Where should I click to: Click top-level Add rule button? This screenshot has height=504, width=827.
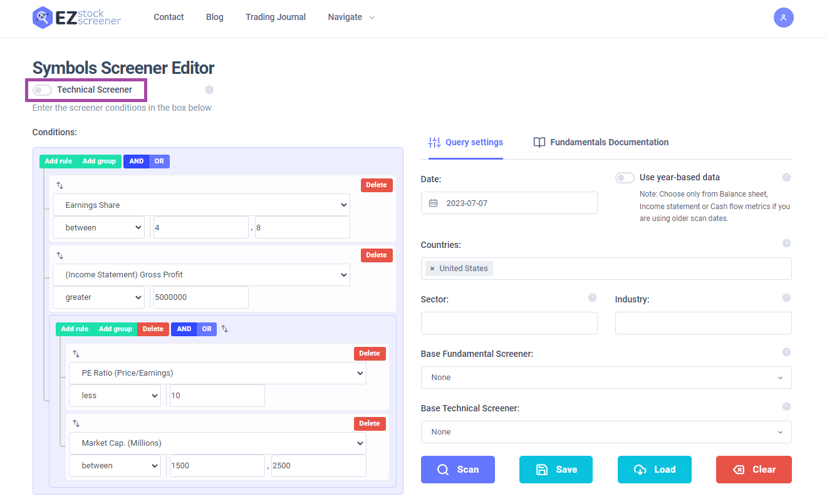tap(58, 162)
